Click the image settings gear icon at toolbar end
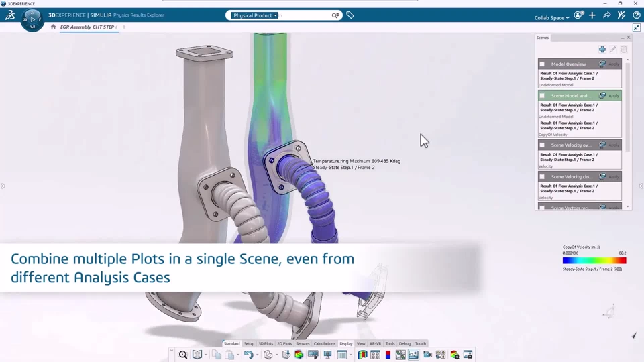Image resolution: width=644 pixels, height=362 pixels. [468, 355]
